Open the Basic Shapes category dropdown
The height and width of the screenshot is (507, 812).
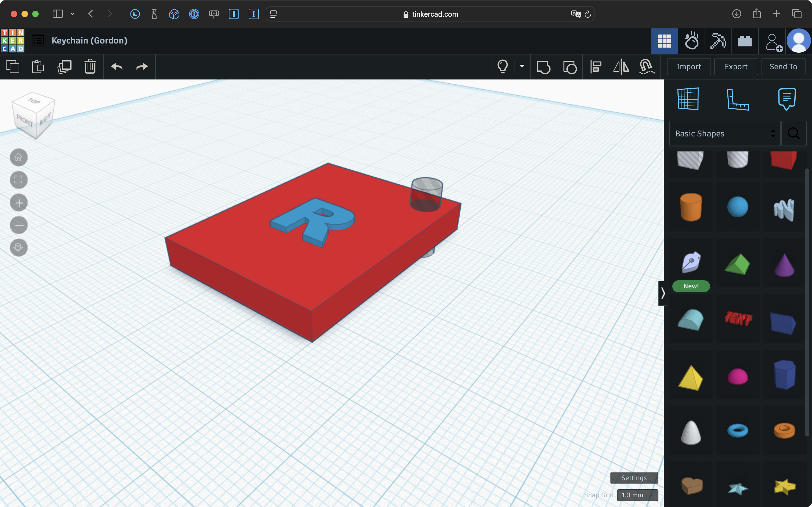click(x=724, y=133)
